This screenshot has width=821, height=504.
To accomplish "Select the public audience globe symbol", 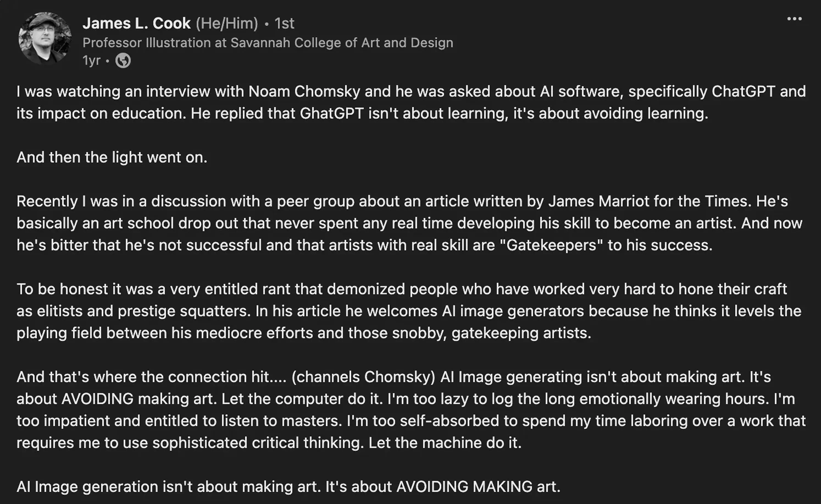I will tap(123, 61).
